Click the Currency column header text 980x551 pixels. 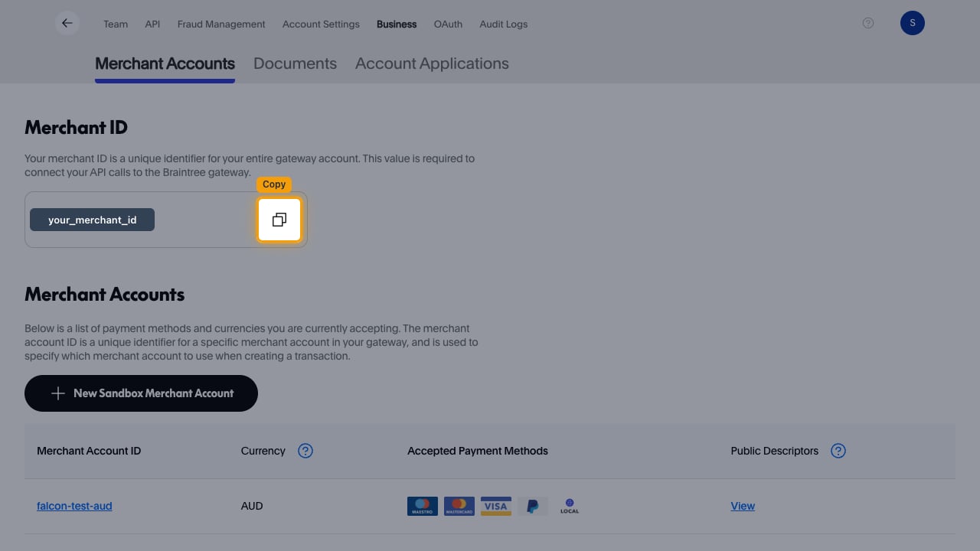pos(263,451)
